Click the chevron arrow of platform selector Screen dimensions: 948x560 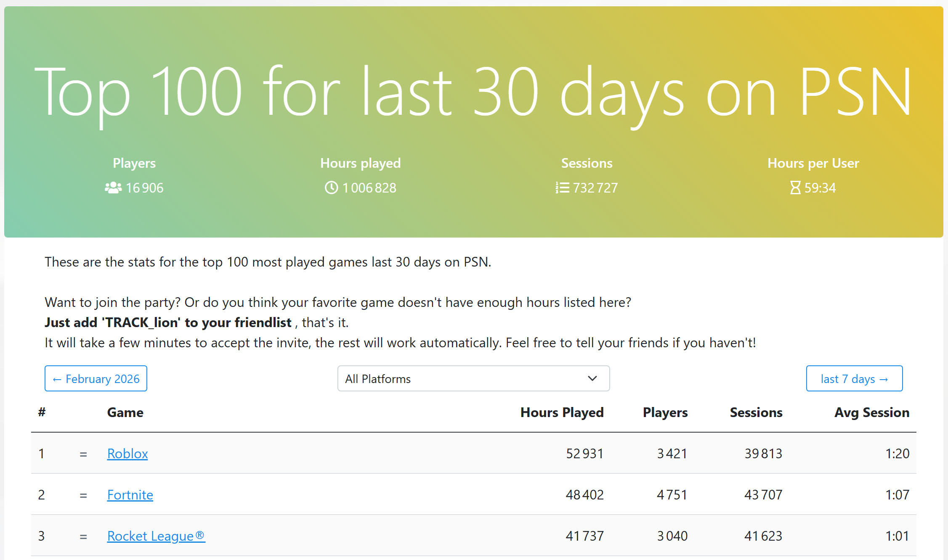[x=592, y=379]
